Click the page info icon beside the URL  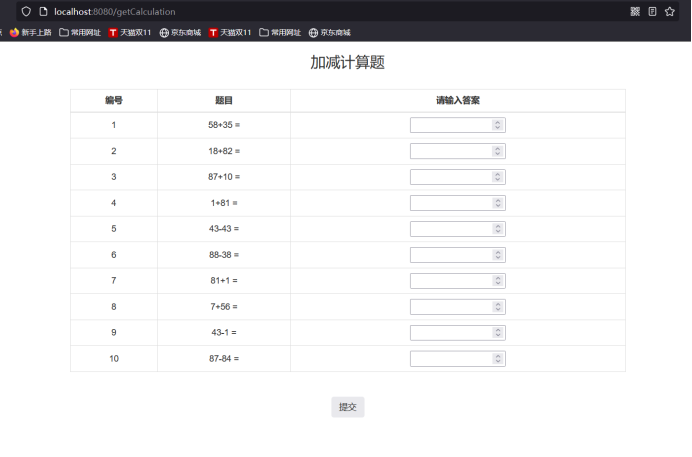click(43, 11)
